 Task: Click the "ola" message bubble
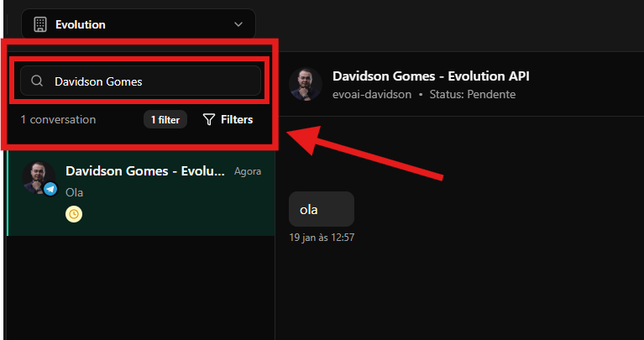[322, 209]
